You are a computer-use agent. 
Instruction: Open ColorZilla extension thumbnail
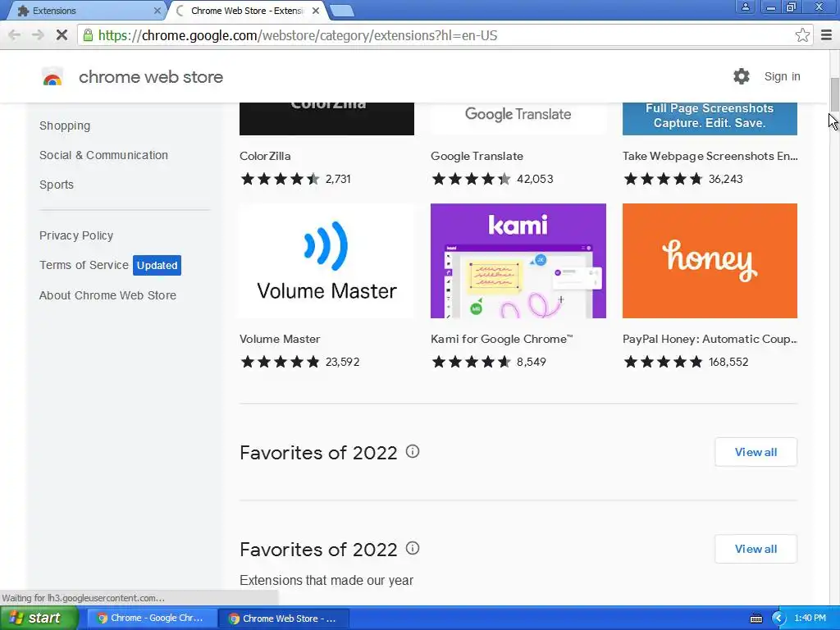pos(326,118)
